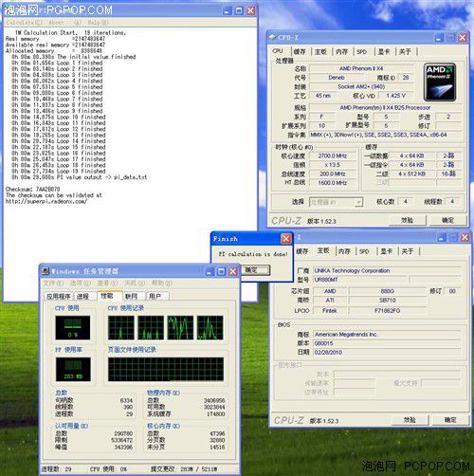This screenshot has width=474, height=476.
Task: Switch to the SPD tab in upper CPU-Z
Action: point(362,52)
